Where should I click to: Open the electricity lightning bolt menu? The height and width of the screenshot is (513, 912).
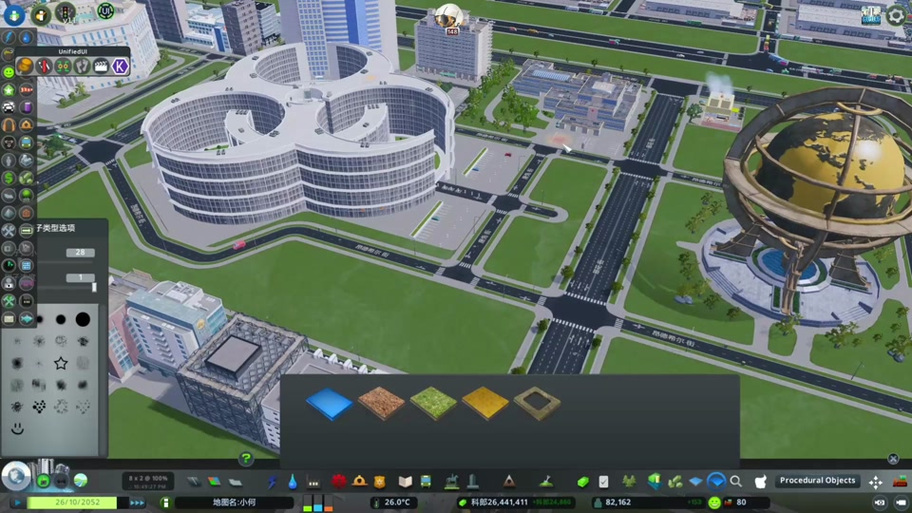coord(272,482)
